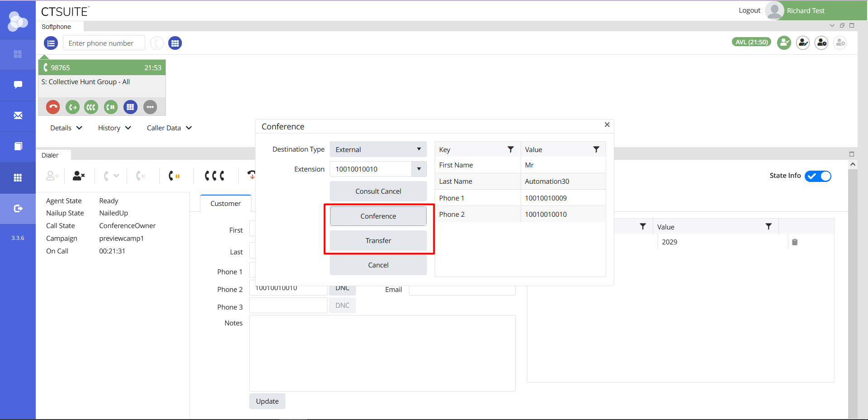The image size is (868, 420).
Task: Collapse the Softphone panel chevron
Action: [x=832, y=26]
